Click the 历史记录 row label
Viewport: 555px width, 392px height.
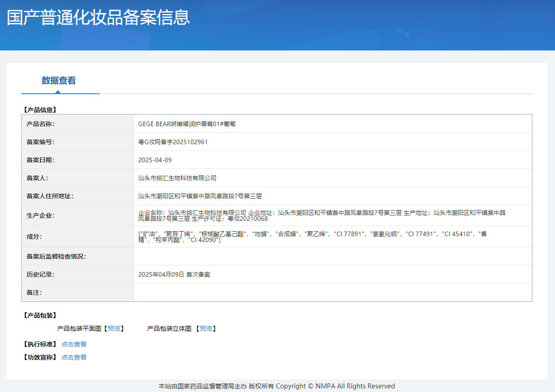pyautogui.click(x=40, y=274)
